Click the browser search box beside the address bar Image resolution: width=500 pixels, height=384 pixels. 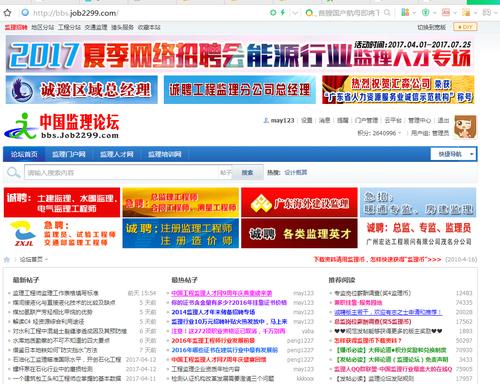click(x=348, y=13)
